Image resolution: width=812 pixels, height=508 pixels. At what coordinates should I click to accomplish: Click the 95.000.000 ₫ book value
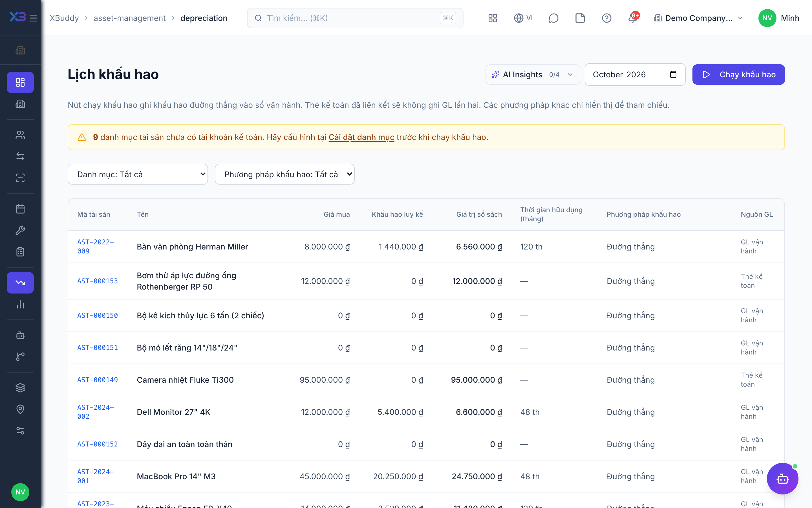point(476,380)
